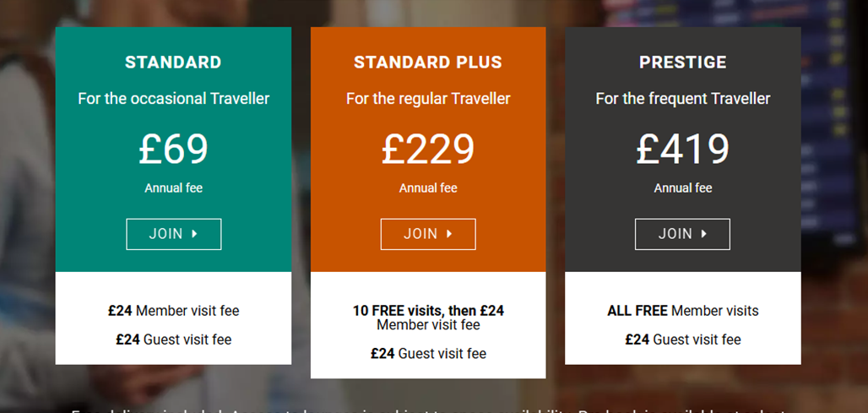Image resolution: width=868 pixels, height=413 pixels.
Task: Click the JOIN button under Standard Plus
Action: click(428, 234)
